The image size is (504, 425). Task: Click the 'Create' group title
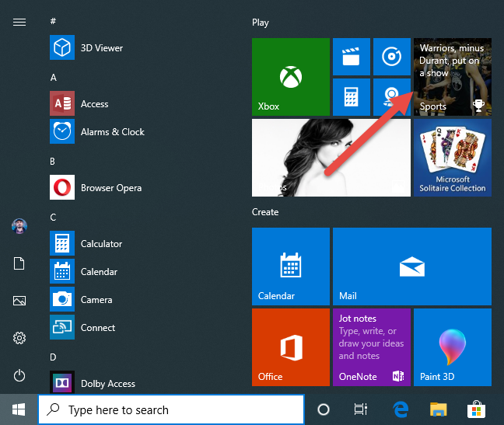point(265,212)
